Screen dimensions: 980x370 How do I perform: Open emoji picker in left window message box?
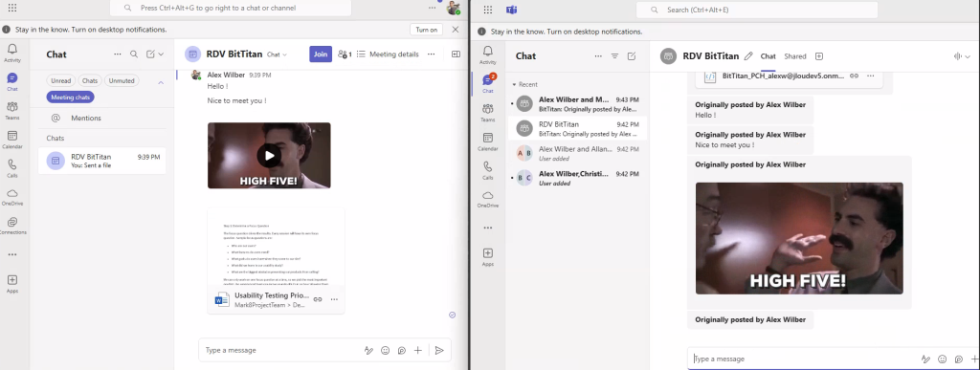pos(385,351)
